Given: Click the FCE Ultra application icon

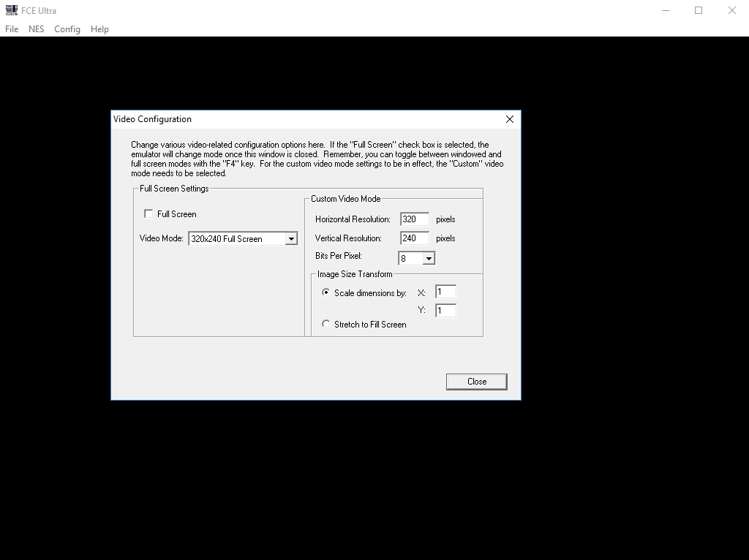Looking at the screenshot, I should (12, 10).
